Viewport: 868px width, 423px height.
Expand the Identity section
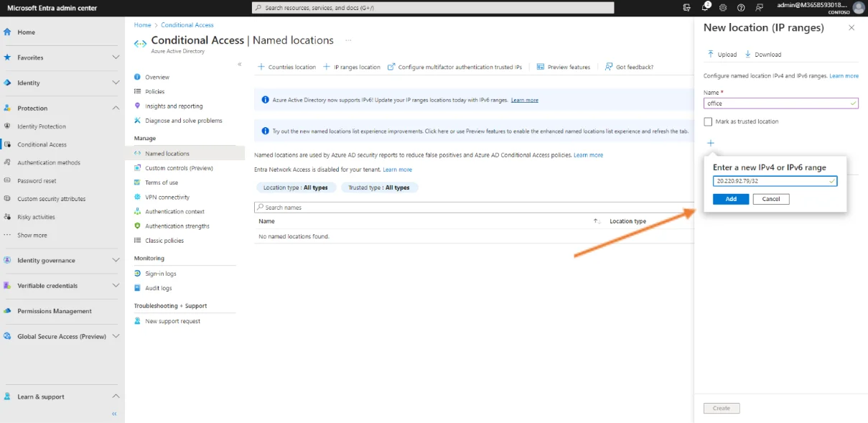(x=116, y=83)
